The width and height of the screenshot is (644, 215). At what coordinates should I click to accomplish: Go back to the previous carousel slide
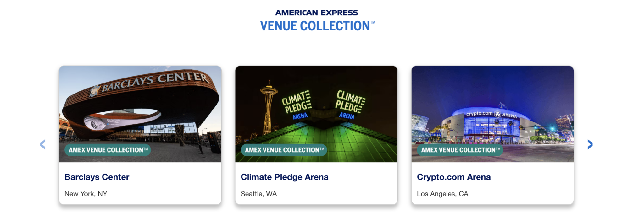(x=43, y=145)
